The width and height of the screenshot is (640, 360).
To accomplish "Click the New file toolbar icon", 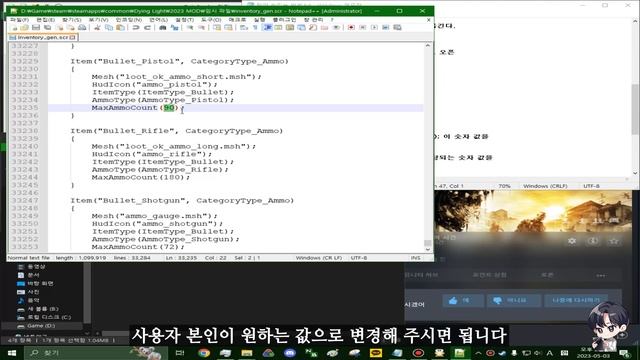I will click(x=14, y=27).
